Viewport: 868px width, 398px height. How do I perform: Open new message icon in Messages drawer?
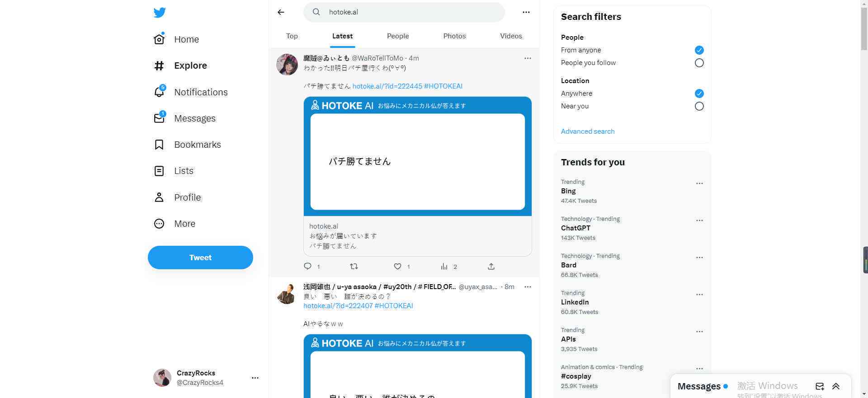pos(820,386)
